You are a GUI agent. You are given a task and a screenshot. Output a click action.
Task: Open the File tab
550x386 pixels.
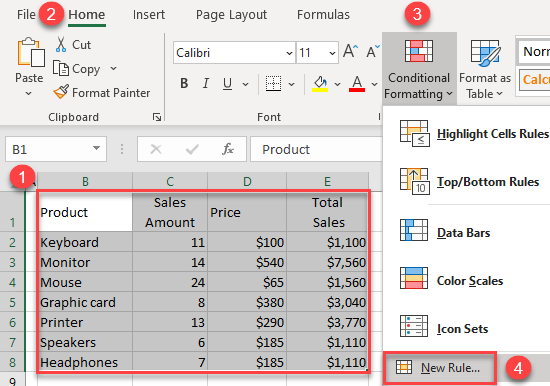pyautogui.click(x=26, y=15)
